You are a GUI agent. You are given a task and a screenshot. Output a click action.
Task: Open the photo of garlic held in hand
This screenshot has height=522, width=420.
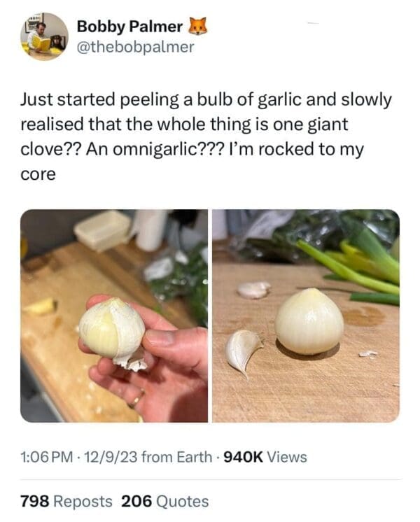click(114, 316)
